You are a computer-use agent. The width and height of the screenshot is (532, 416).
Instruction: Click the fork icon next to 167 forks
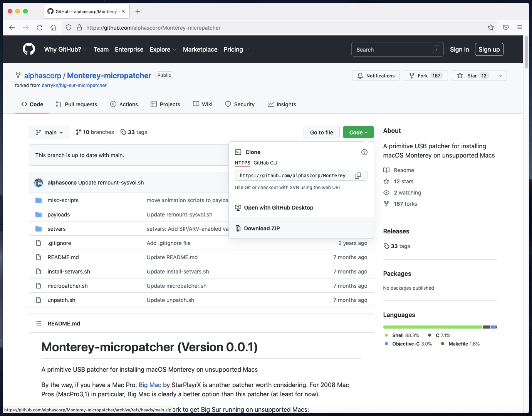386,204
